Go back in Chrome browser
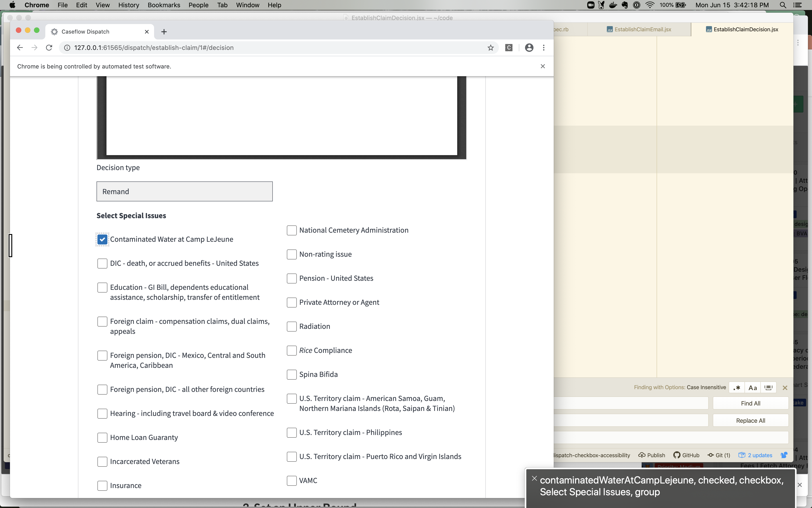812x508 pixels. coord(20,48)
